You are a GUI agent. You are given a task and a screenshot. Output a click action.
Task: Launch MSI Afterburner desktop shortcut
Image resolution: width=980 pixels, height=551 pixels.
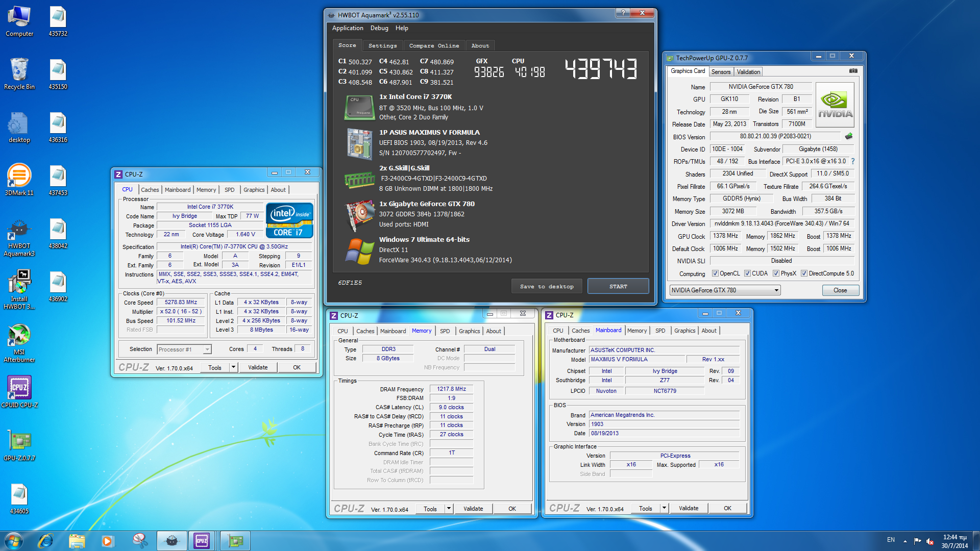click(x=19, y=343)
